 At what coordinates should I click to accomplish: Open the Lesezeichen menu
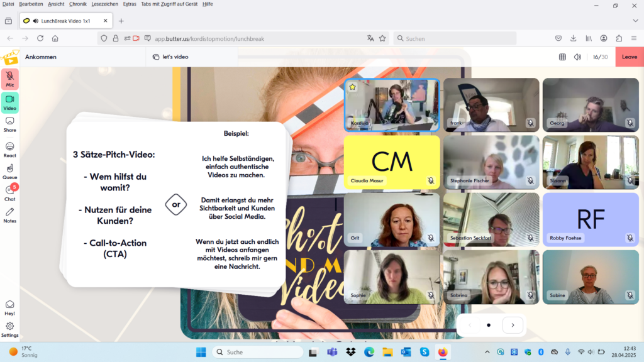pos(104,4)
